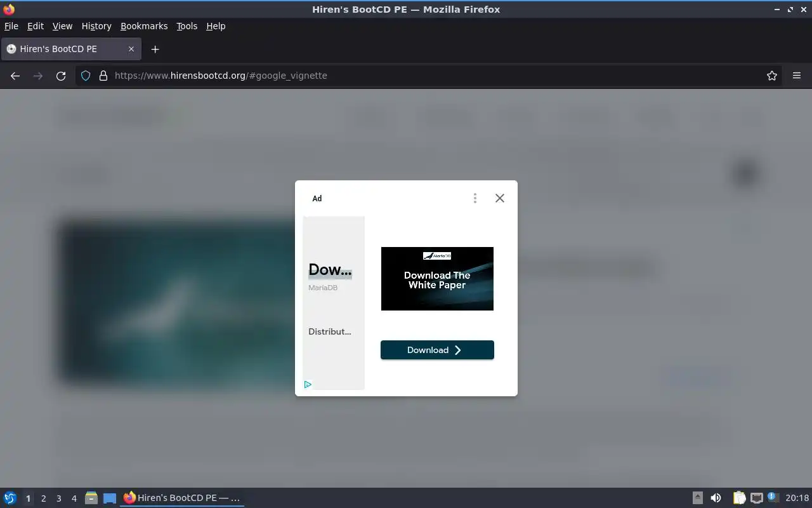The height and width of the screenshot is (508, 812).
Task: Click the Download button in the ad
Action: [x=437, y=350]
